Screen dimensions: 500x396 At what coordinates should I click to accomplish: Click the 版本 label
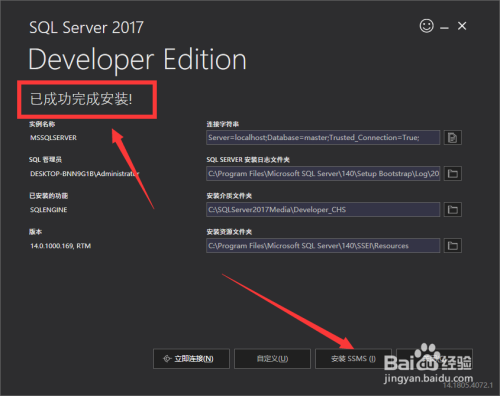click(x=36, y=232)
